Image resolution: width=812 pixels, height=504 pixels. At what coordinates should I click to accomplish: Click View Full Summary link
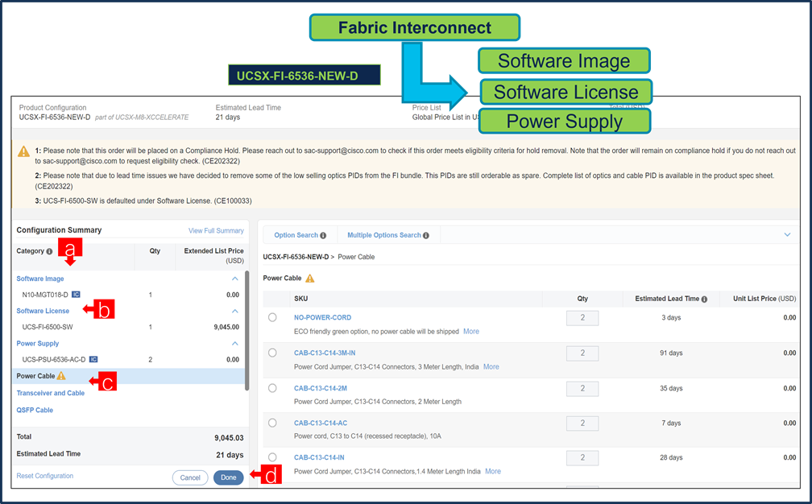[x=216, y=231]
